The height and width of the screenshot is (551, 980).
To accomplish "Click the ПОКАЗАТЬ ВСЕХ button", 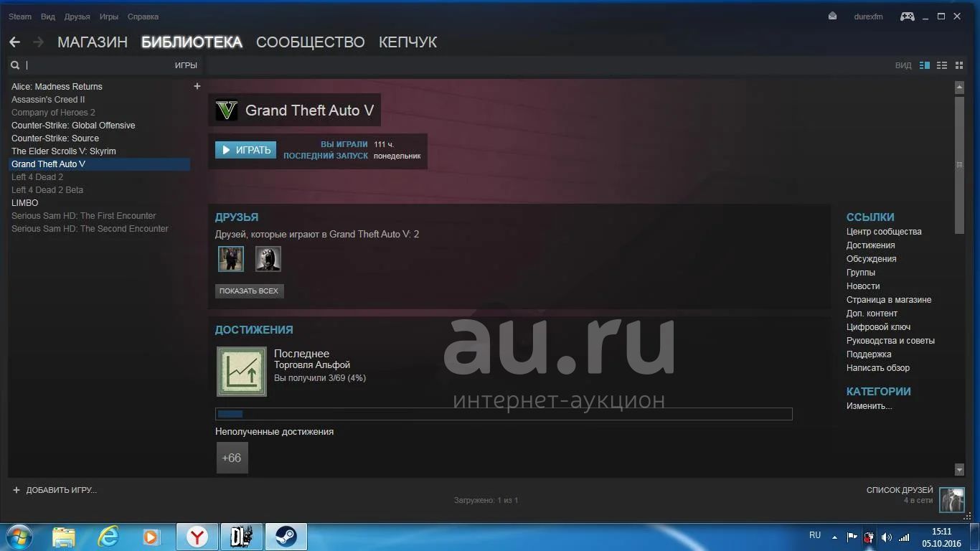I will pos(249,291).
